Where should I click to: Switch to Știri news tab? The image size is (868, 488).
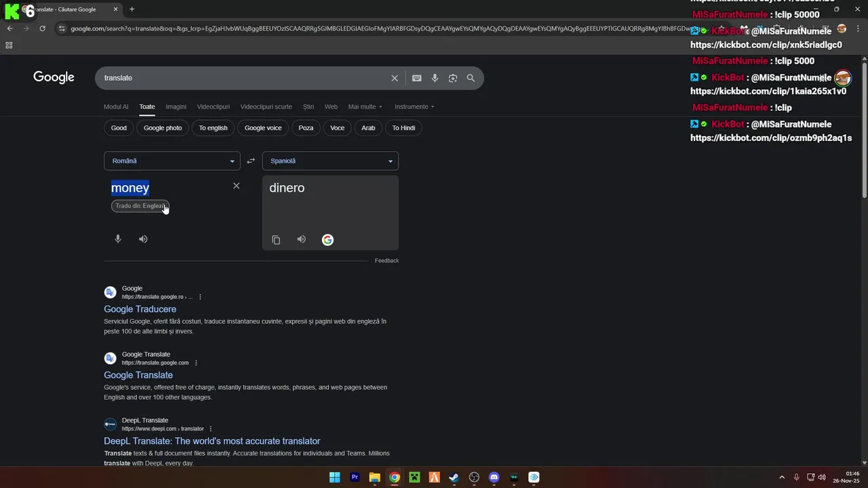click(309, 106)
